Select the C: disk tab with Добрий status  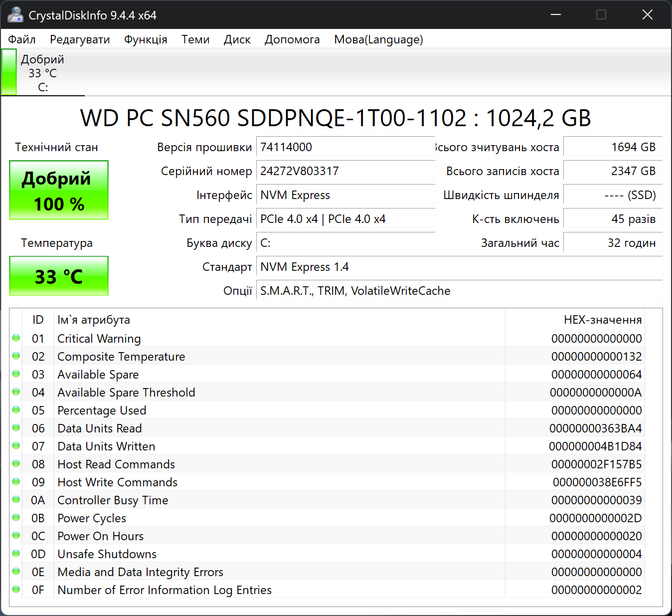coord(43,73)
